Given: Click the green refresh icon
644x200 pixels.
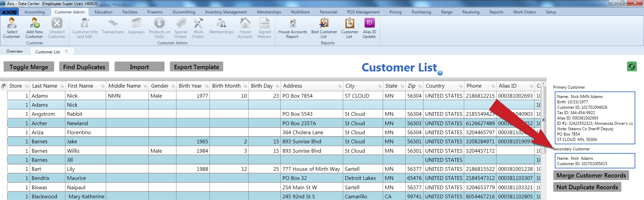Looking at the screenshot, I should tap(632, 66).
